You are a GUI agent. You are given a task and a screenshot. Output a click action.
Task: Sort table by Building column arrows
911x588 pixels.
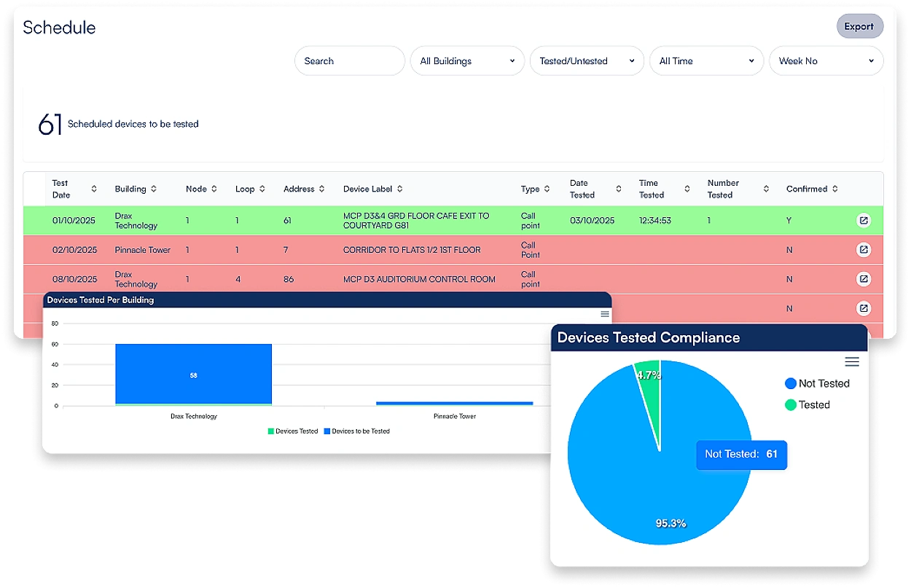154,189
